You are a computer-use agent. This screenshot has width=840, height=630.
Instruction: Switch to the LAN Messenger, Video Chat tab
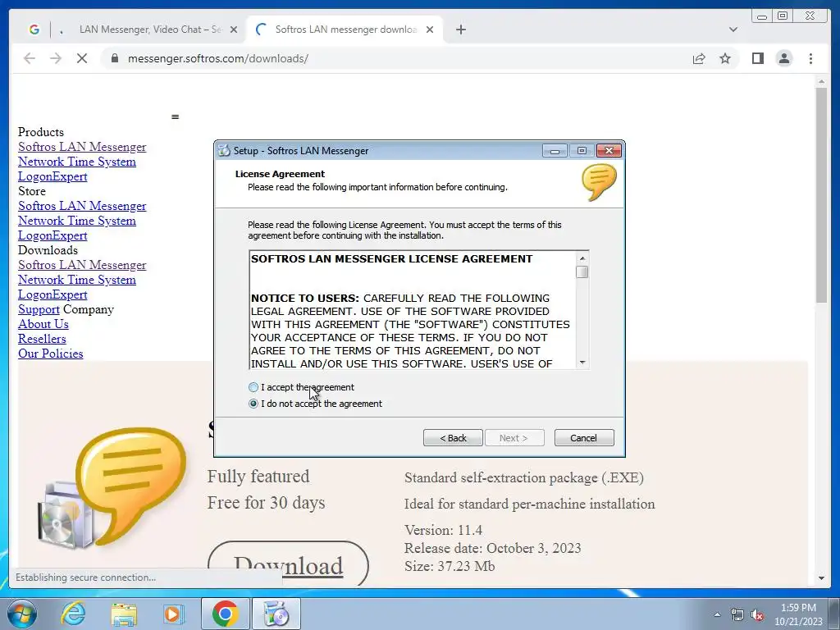click(150, 30)
